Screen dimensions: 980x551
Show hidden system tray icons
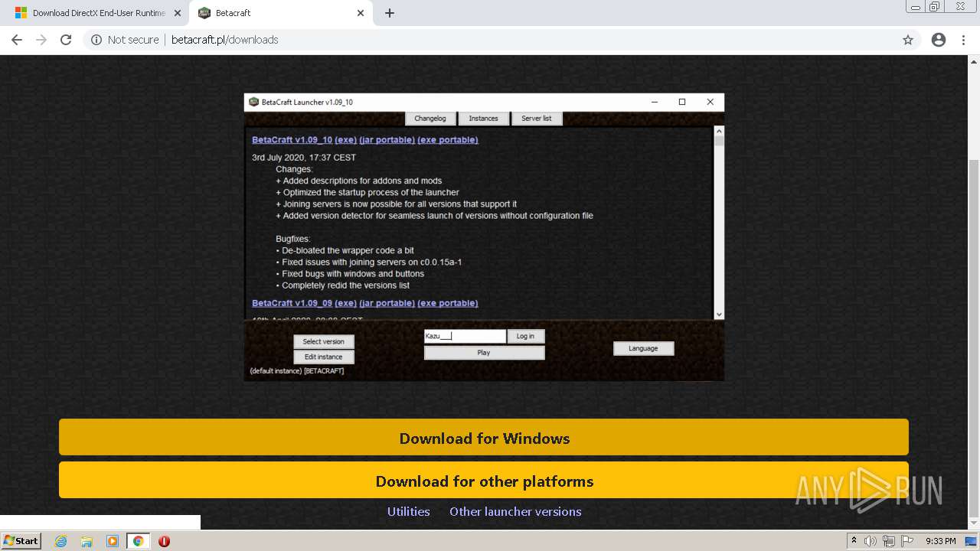click(854, 540)
